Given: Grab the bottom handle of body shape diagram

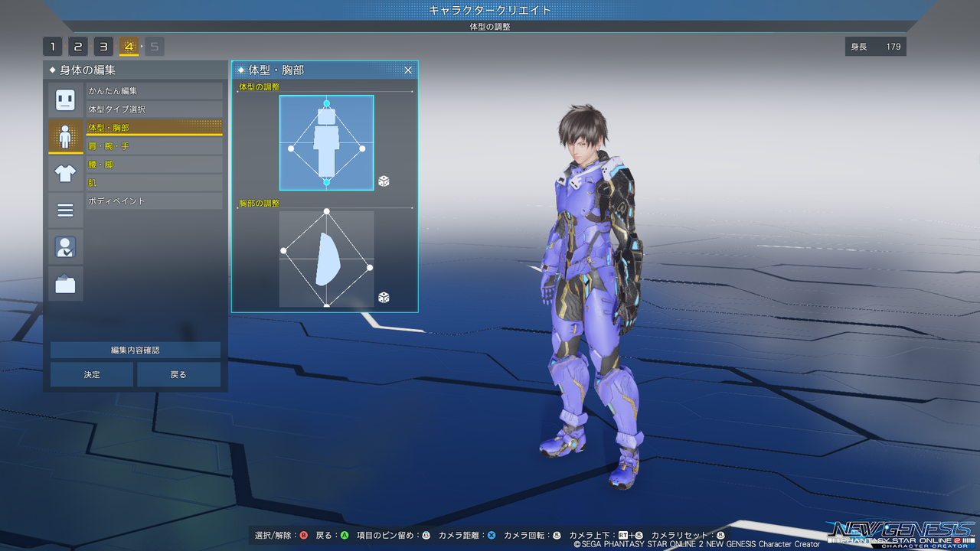Looking at the screenshot, I should [327, 182].
